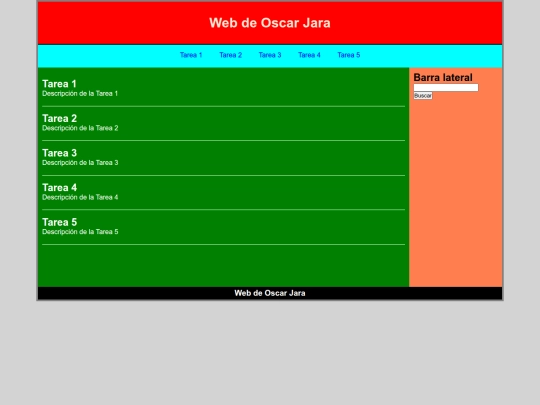Click the text Descripción de la Tarea 4

(x=80, y=197)
